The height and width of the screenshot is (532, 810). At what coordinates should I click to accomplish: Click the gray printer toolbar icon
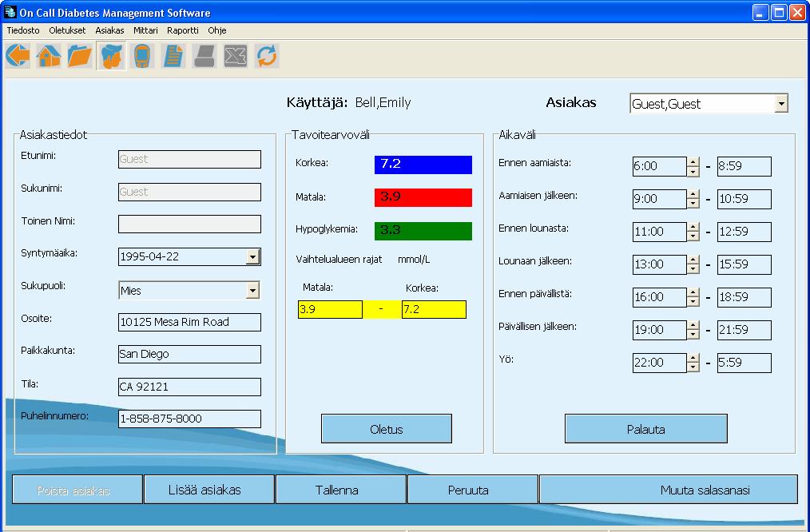pos(204,56)
